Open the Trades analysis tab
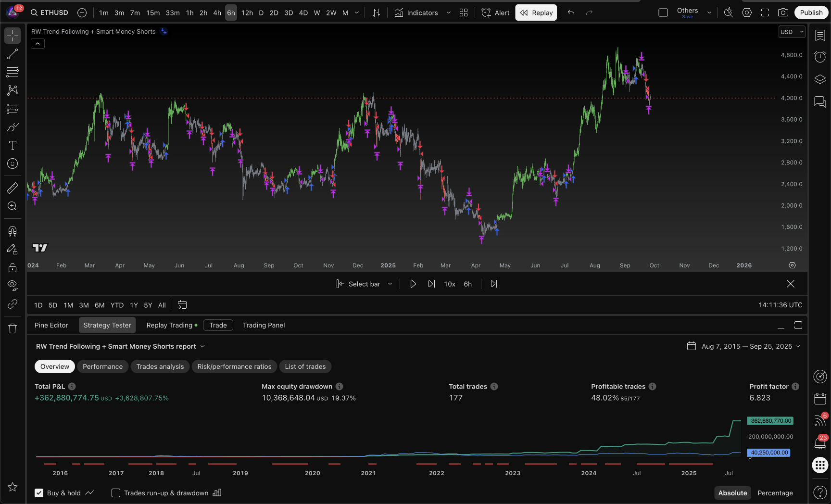This screenshot has width=831, height=504. (160, 366)
